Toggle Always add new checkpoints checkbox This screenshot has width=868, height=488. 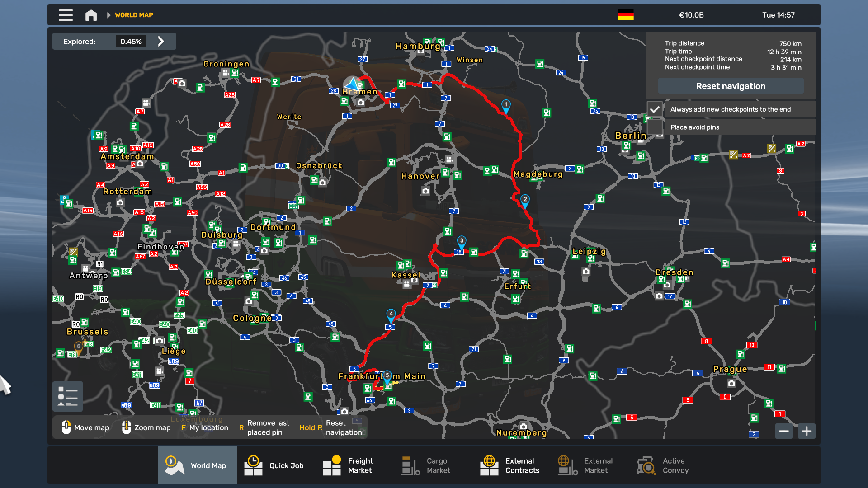654,109
